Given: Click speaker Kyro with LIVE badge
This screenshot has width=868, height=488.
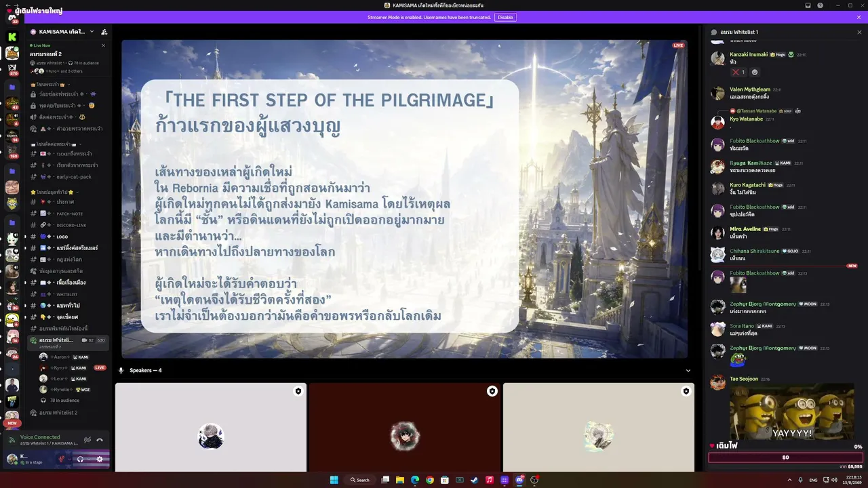Looking at the screenshot, I should [73, 368].
